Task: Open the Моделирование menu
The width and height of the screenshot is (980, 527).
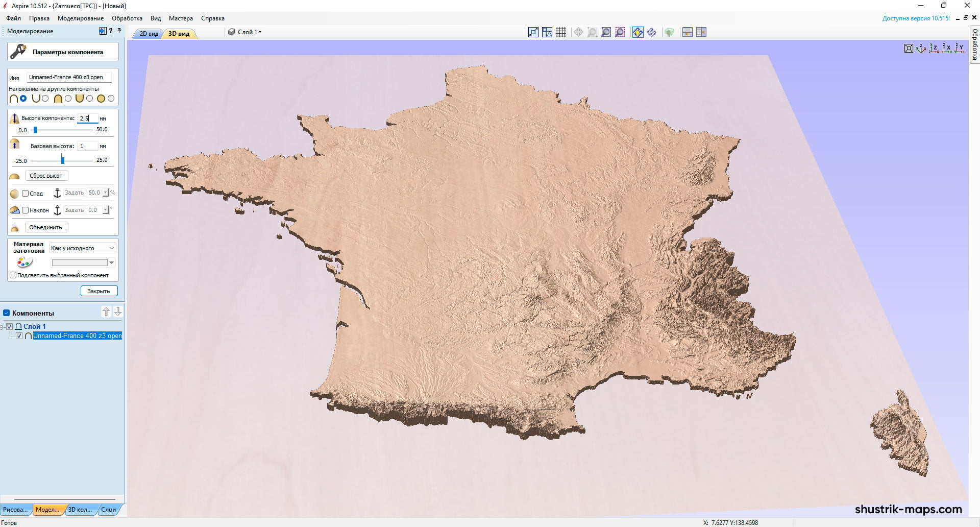Action: tap(81, 18)
